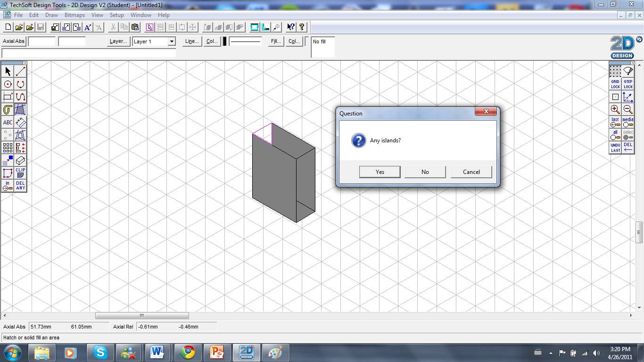This screenshot has height=362, width=644.
Task: Select the arrow selection tool
Action: click(7, 71)
